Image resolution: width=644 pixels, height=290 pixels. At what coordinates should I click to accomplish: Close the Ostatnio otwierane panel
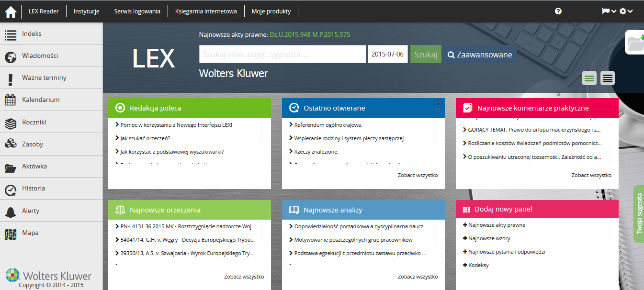coord(438,104)
